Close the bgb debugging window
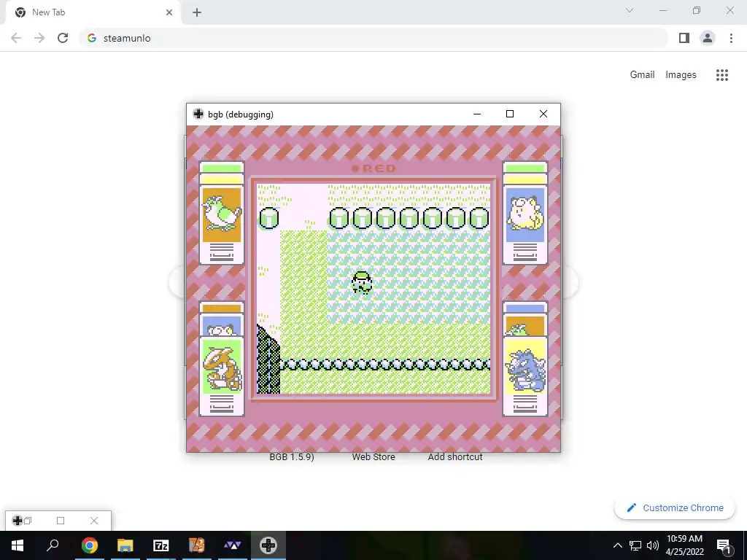This screenshot has width=747, height=560. (543, 114)
